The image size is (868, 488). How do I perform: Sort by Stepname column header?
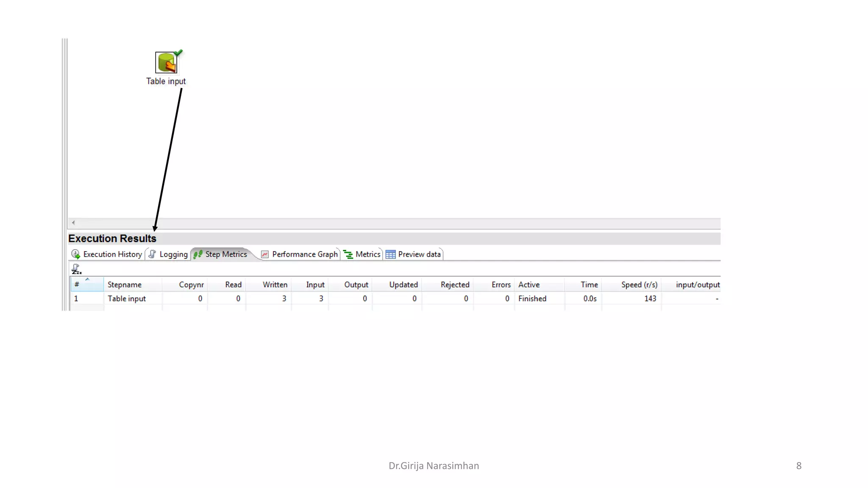pos(133,285)
